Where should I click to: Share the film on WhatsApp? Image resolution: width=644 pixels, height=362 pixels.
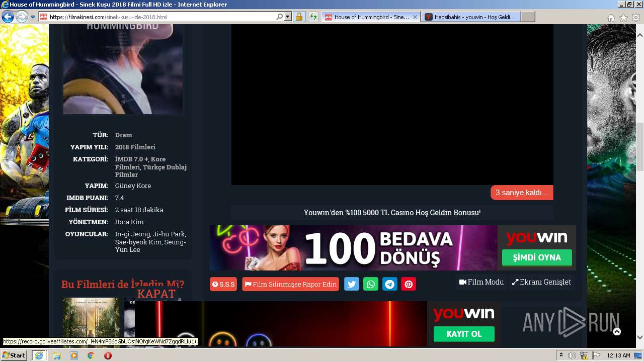click(371, 284)
